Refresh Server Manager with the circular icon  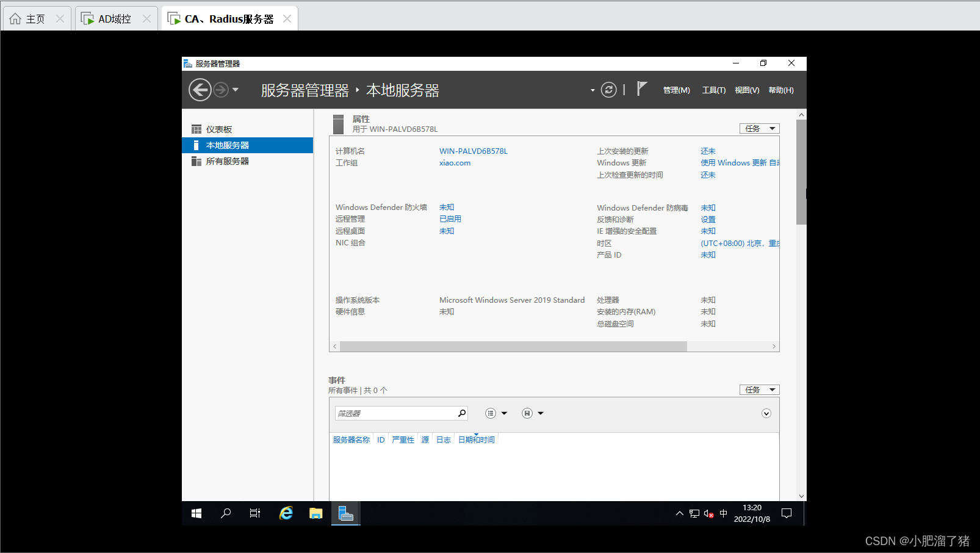tap(608, 90)
